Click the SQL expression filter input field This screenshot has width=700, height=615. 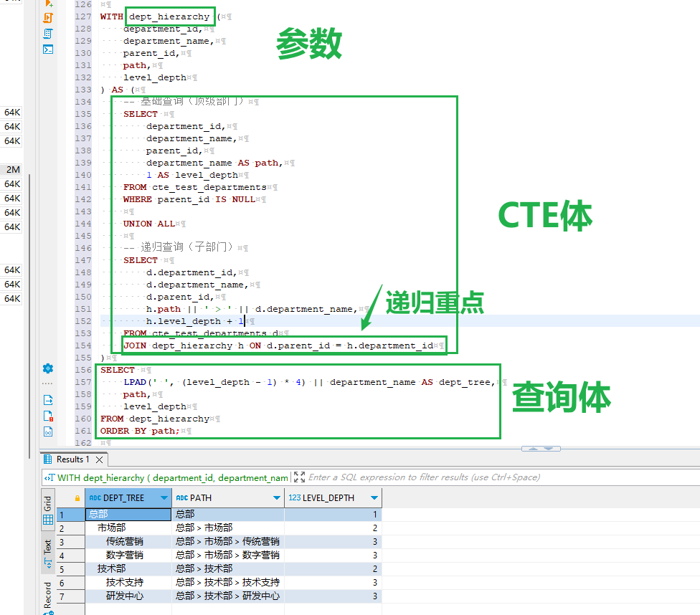[x=430, y=477]
